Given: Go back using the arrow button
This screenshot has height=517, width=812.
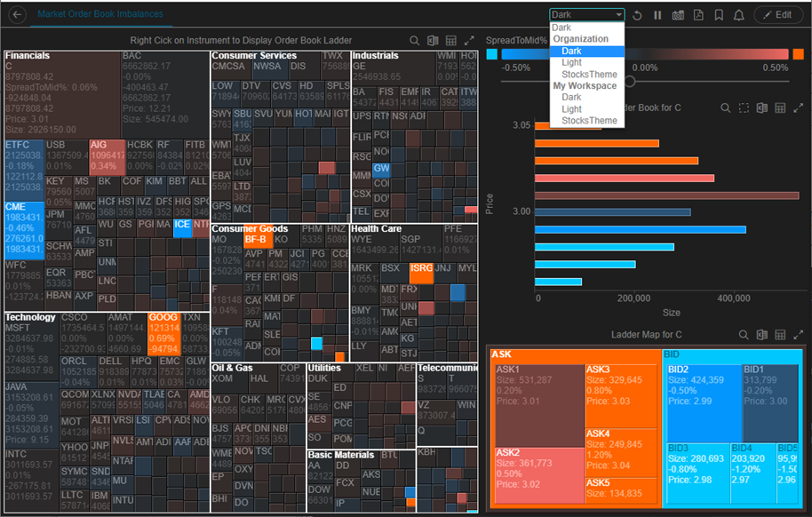Looking at the screenshot, I should (x=17, y=14).
